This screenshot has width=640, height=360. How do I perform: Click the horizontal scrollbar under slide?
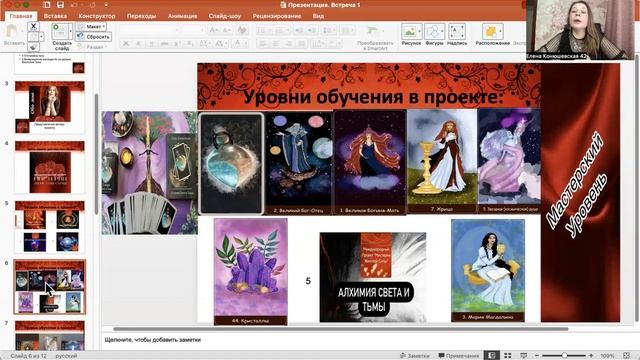341,329
